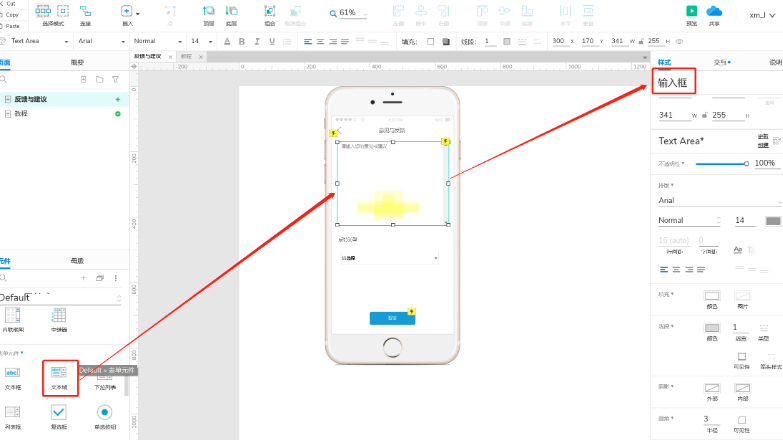Click the widget name field 输入框

[673, 82]
